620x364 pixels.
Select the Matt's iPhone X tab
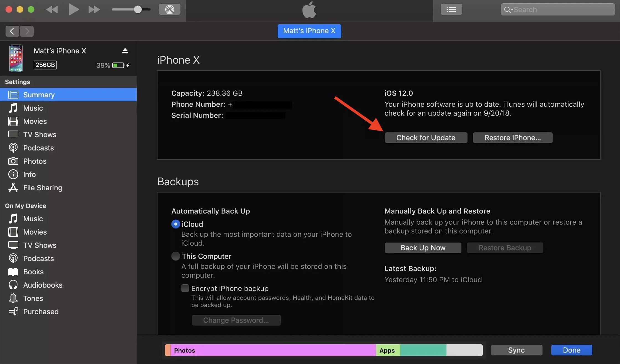point(309,31)
